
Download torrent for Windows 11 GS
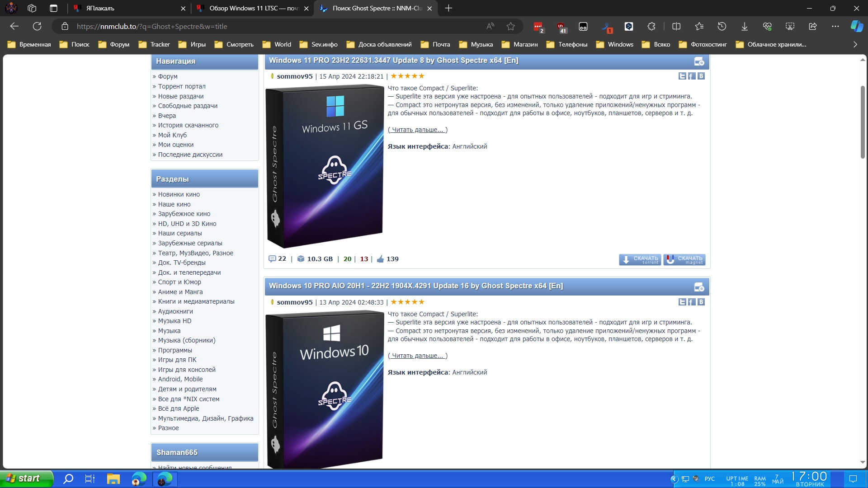tap(640, 259)
